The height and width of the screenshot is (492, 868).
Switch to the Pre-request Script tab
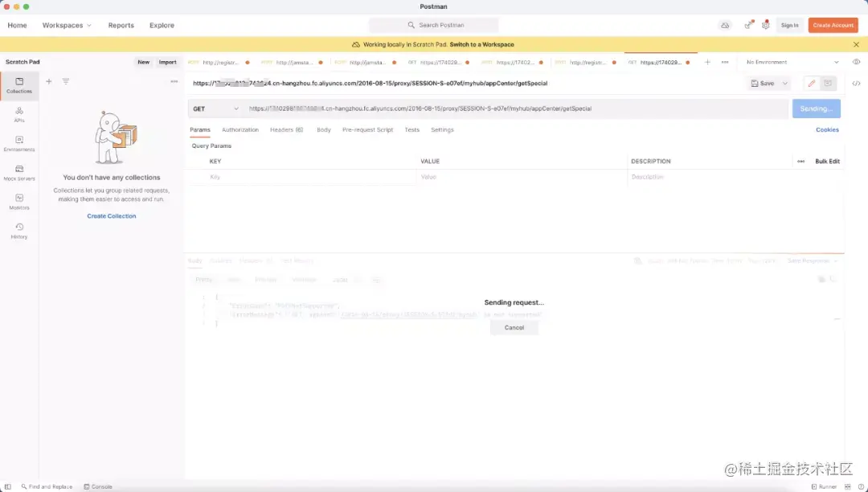[x=367, y=130]
